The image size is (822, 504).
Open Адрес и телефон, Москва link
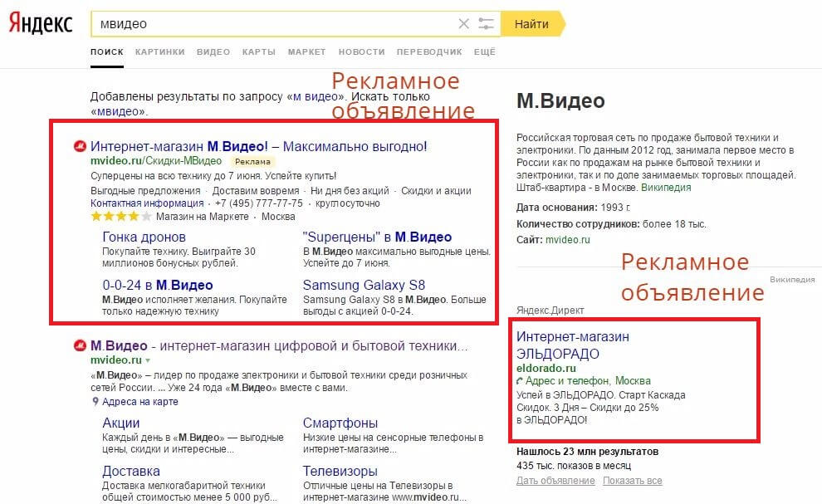[588, 381]
